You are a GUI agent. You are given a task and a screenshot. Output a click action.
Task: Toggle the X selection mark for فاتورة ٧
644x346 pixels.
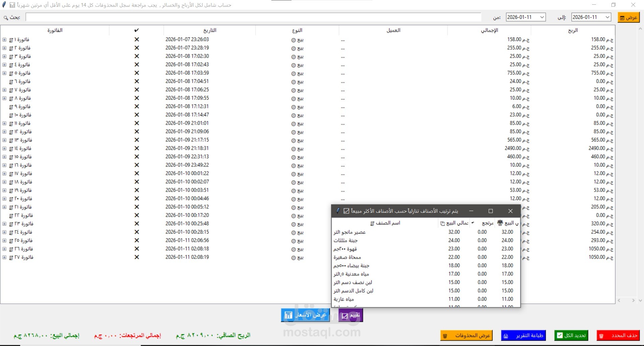[x=137, y=90]
